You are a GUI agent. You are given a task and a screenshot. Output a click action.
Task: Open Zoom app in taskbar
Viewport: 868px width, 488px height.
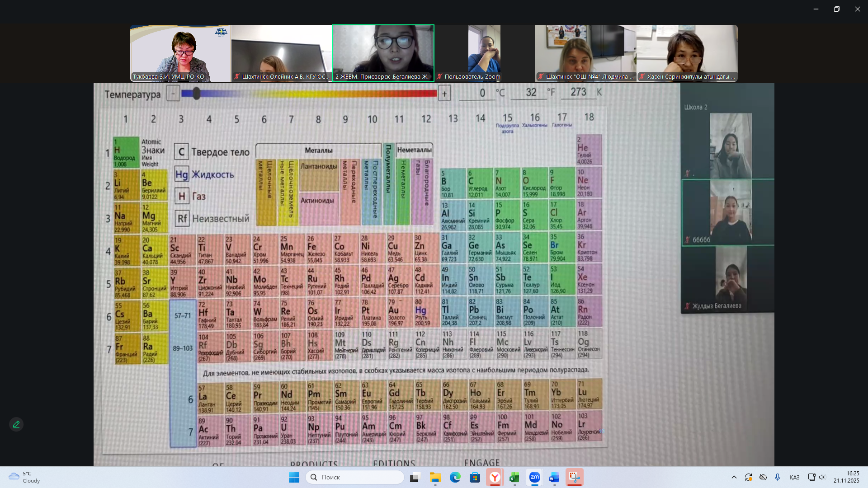(x=534, y=477)
